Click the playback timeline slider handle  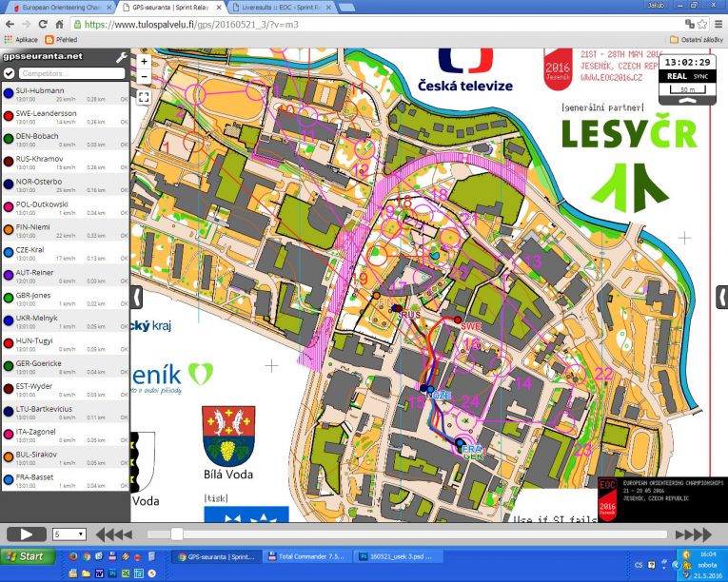(x=176, y=534)
